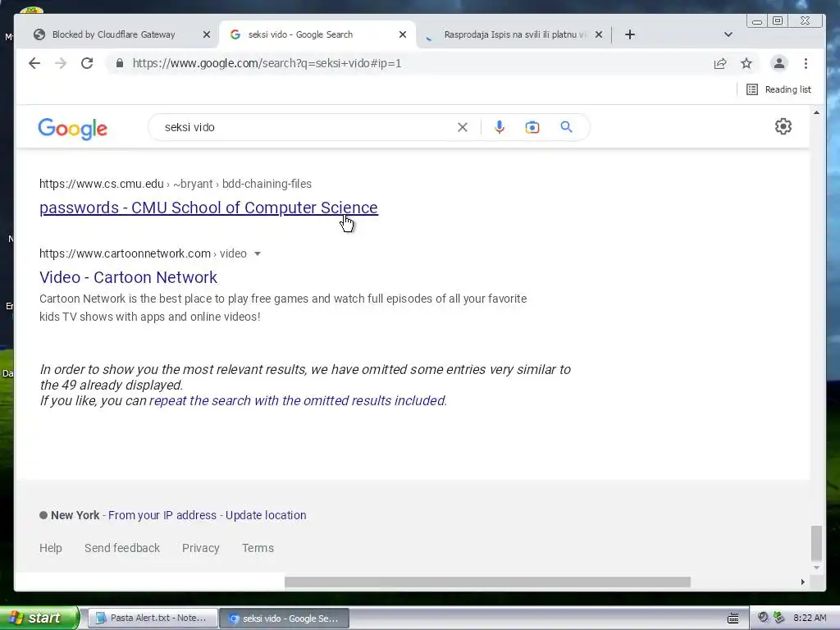Image resolution: width=840 pixels, height=630 pixels.
Task: Close the Blocked by Cloudflare Gateway tab
Action: tap(207, 34)
